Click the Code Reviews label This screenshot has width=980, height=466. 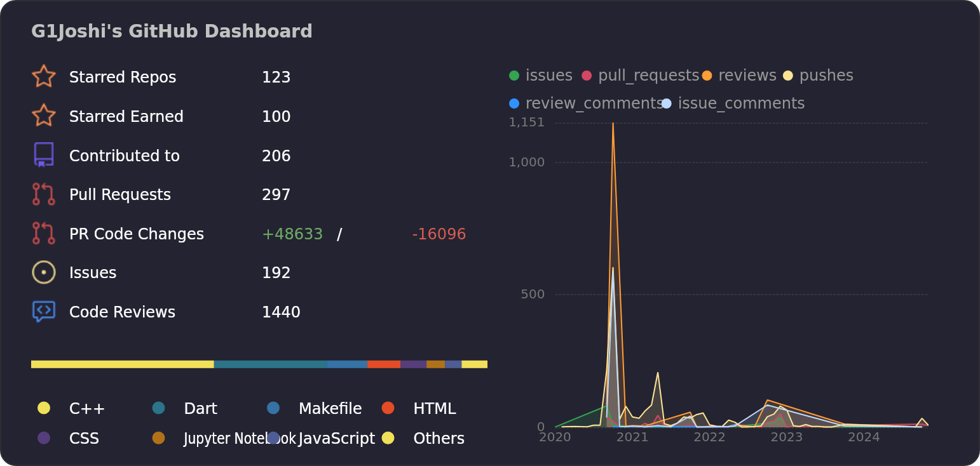point(122,312)
